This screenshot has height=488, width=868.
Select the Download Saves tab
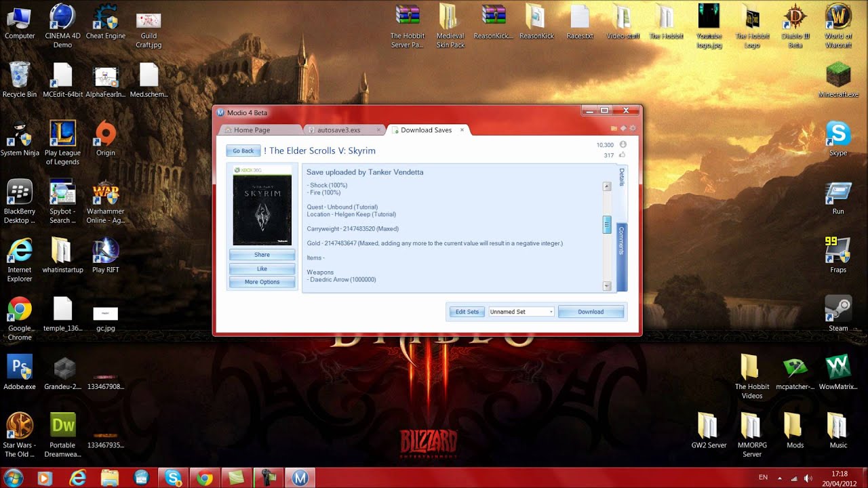tap(427, 129)
